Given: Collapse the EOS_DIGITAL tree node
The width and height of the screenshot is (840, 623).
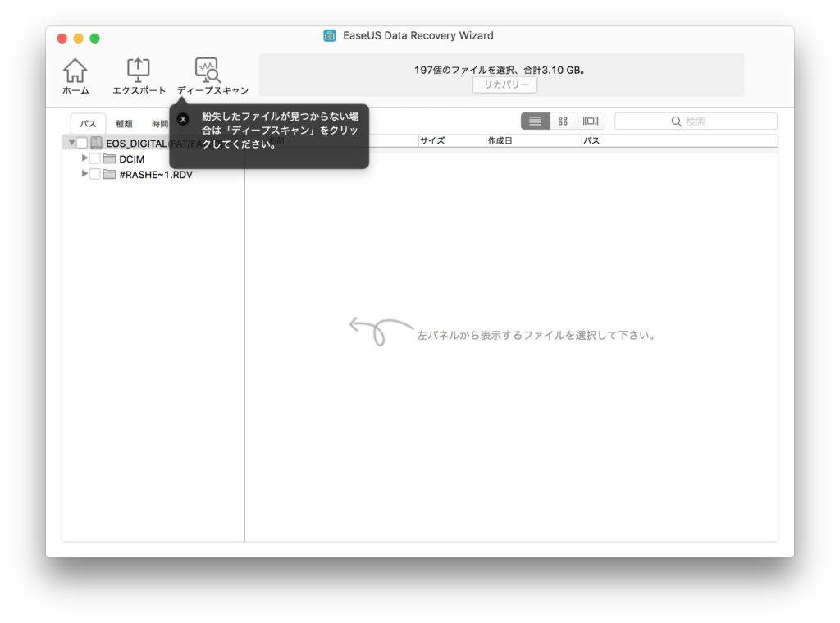Looking at the screenshot, I should [x=71, y=143].
